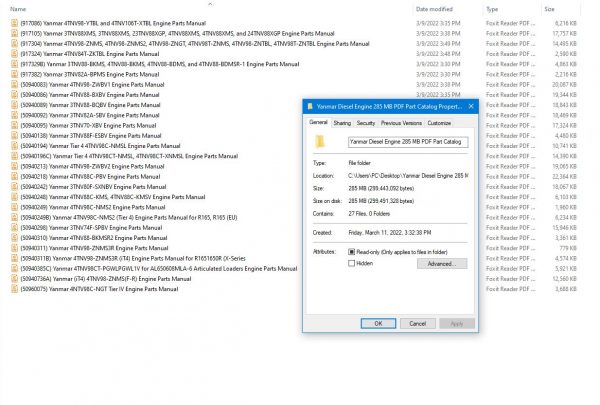The width and height of the screenshot is (600, 405).
Task: Click the Location path text in Properties
Action: [x=408, y=176]
